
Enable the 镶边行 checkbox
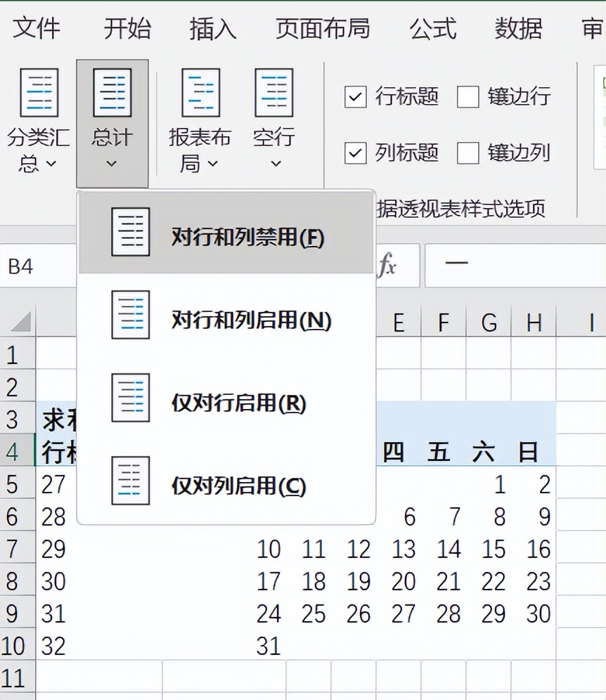[468, 97]
